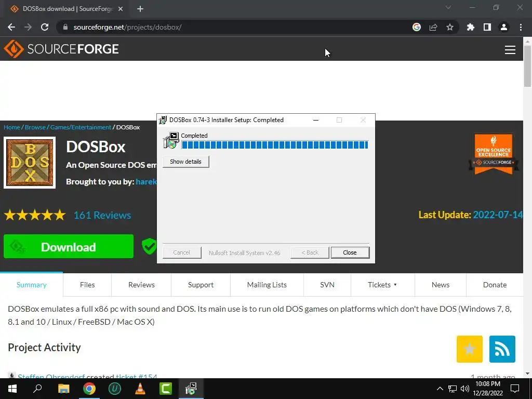Switch to the Reviews tab
Image resolution: width=532 pixels, height=399 pixels.
click(141, 285)
